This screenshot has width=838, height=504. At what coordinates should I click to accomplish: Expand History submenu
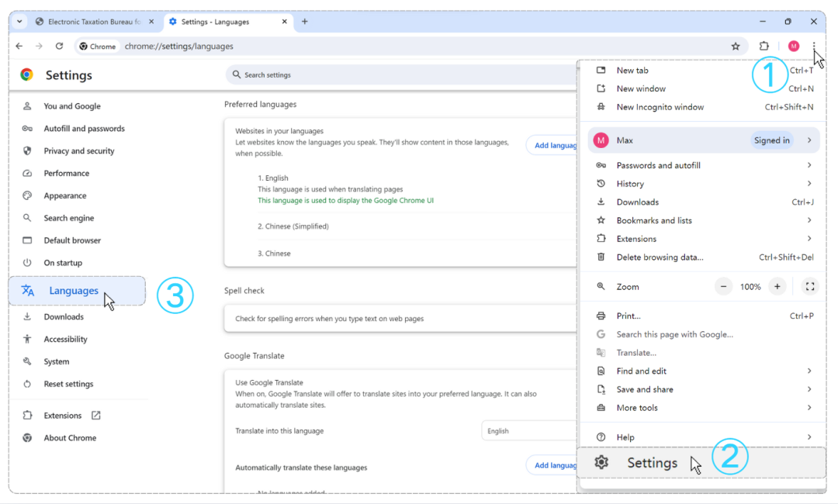pyautogui.click(x=703, y=184)
